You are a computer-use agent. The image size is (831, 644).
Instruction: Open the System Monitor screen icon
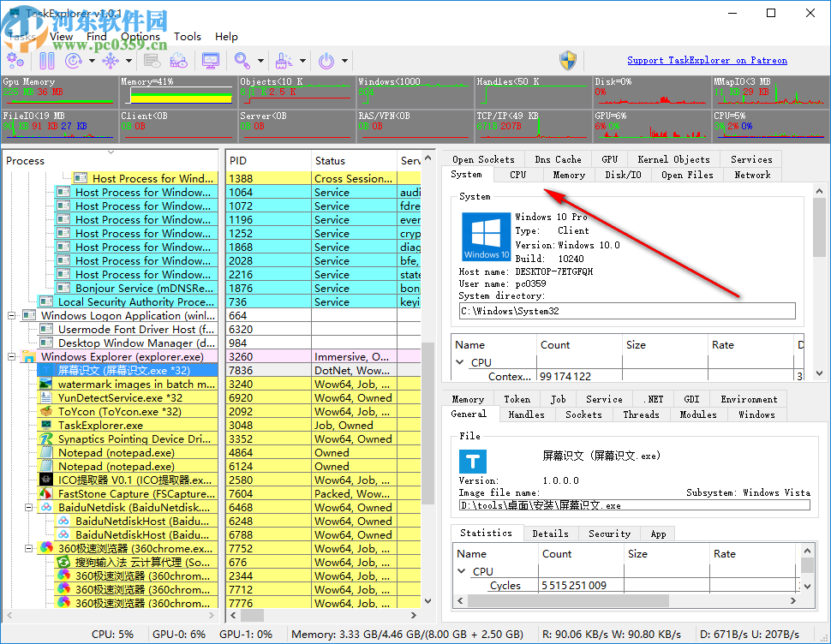210,61
